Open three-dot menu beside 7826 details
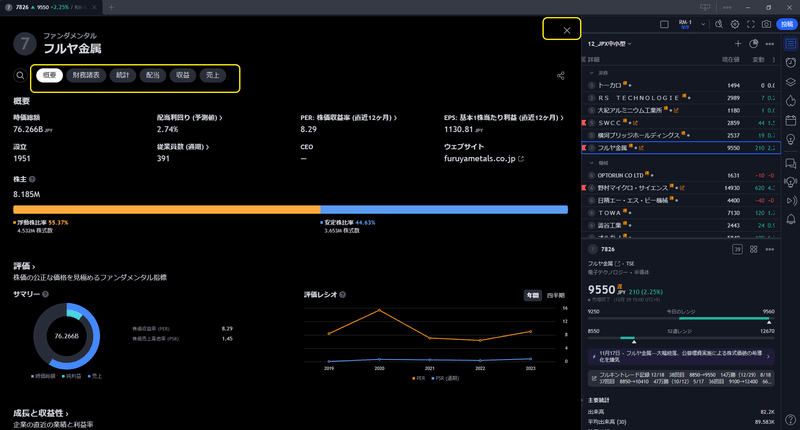The width and height of the screenshot is (800, 430). pos(769,249)
